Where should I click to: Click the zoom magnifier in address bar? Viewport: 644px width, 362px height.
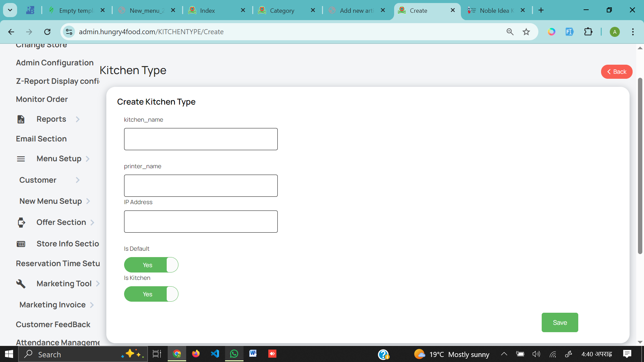[x=510, y=32]
